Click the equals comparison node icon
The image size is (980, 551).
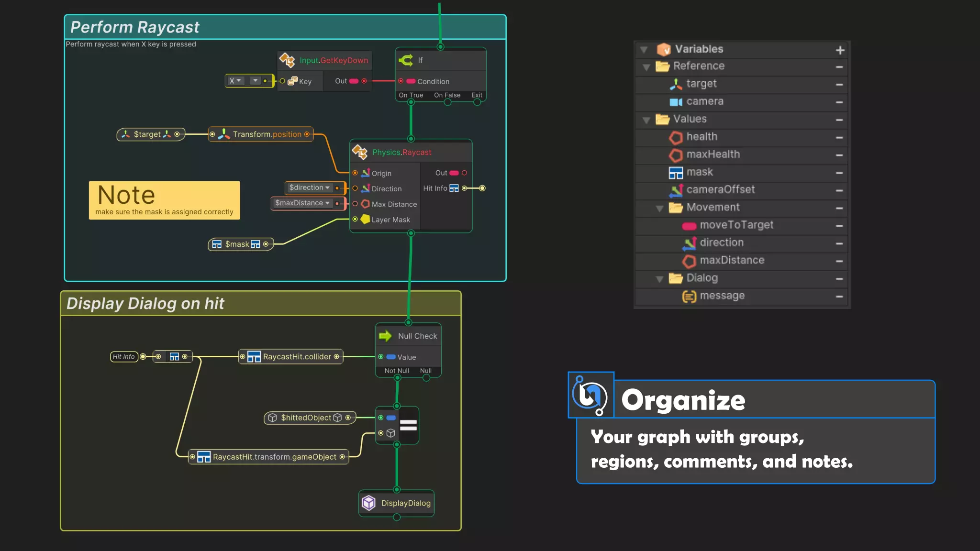click(408, 425)
